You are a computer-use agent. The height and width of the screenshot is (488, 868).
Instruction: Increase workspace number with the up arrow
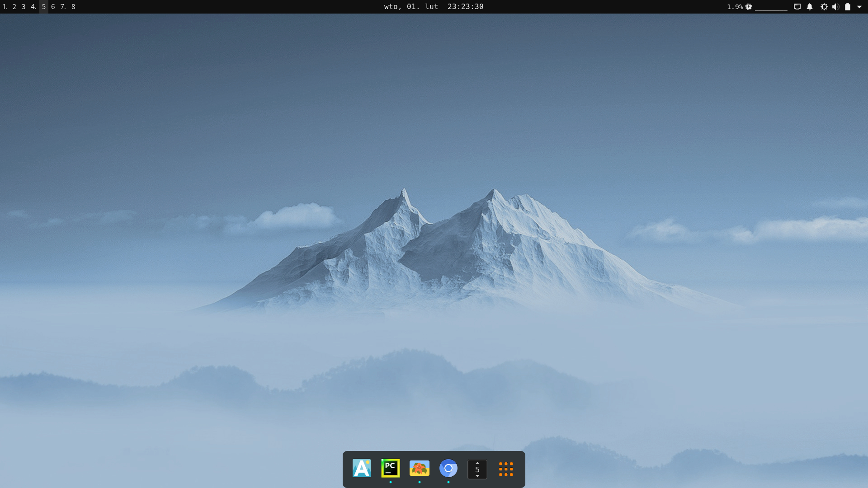coord(477,463)
